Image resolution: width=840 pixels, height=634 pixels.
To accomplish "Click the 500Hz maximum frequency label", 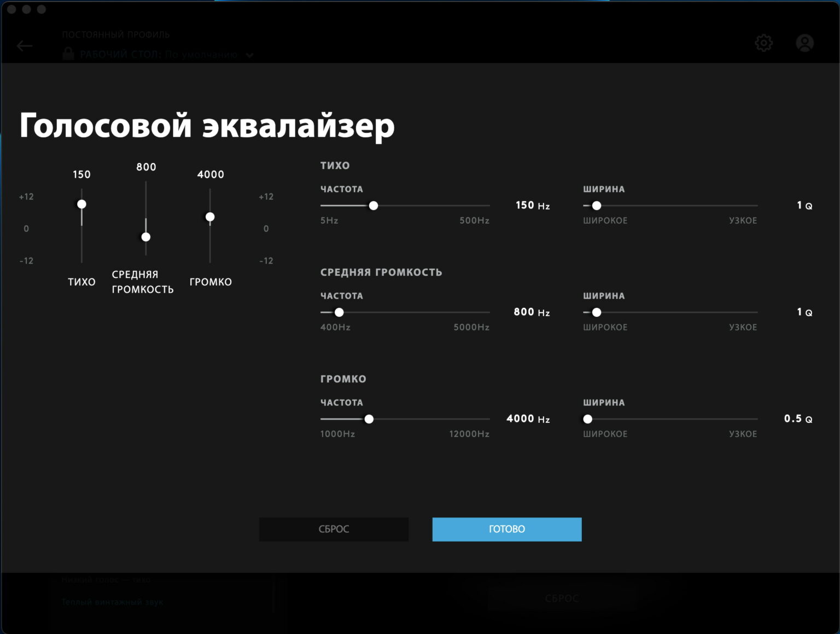I will pyautogui.click(x=474, y=220).
